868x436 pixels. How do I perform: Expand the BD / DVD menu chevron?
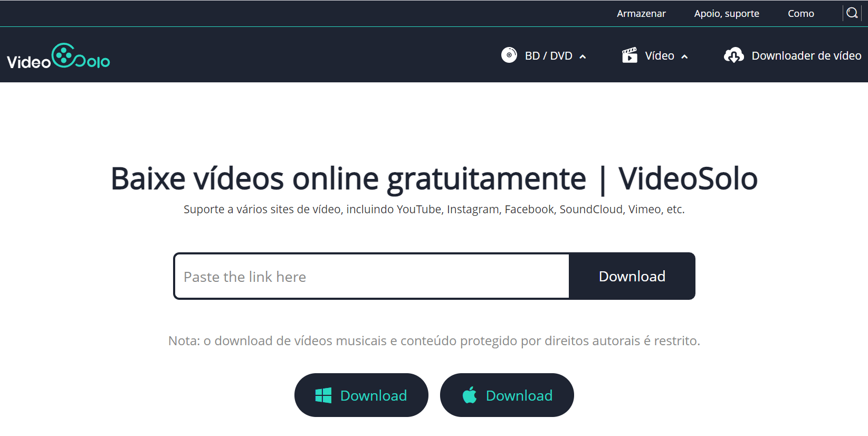[583, 56]
